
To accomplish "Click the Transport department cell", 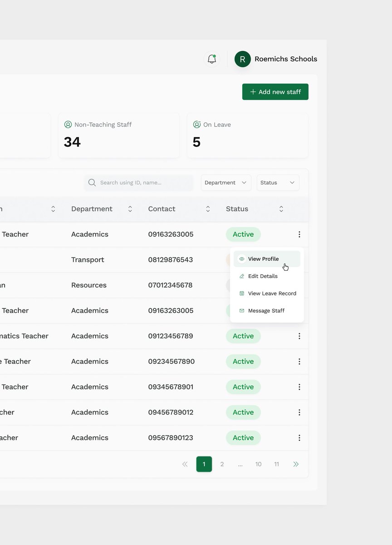I will 88,260.
